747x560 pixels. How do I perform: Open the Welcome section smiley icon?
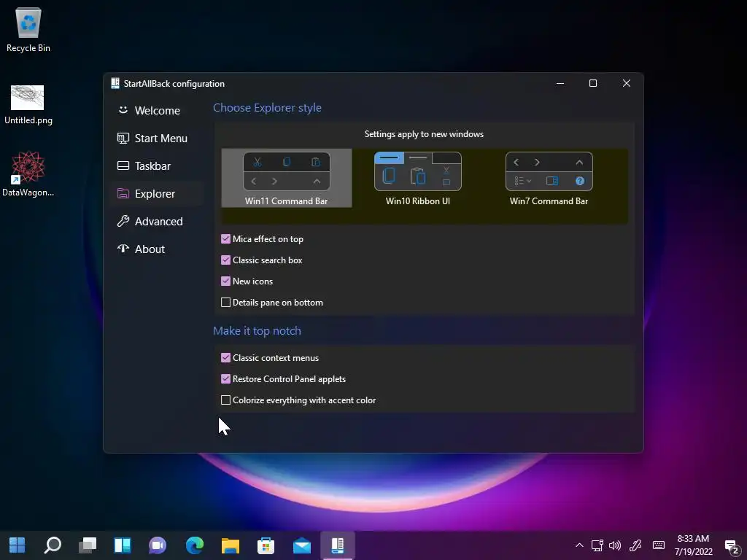123,110
